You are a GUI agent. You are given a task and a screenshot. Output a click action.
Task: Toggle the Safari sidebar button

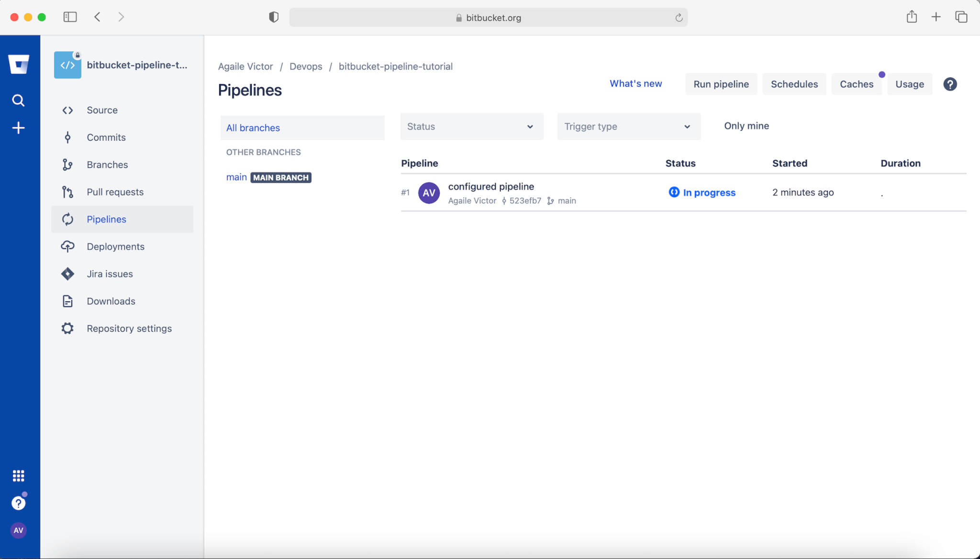point(70,17)
